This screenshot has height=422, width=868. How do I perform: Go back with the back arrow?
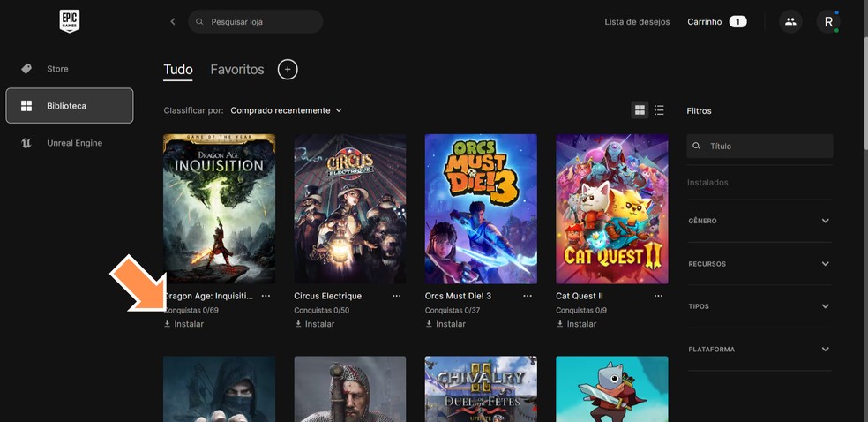point(173,21)
